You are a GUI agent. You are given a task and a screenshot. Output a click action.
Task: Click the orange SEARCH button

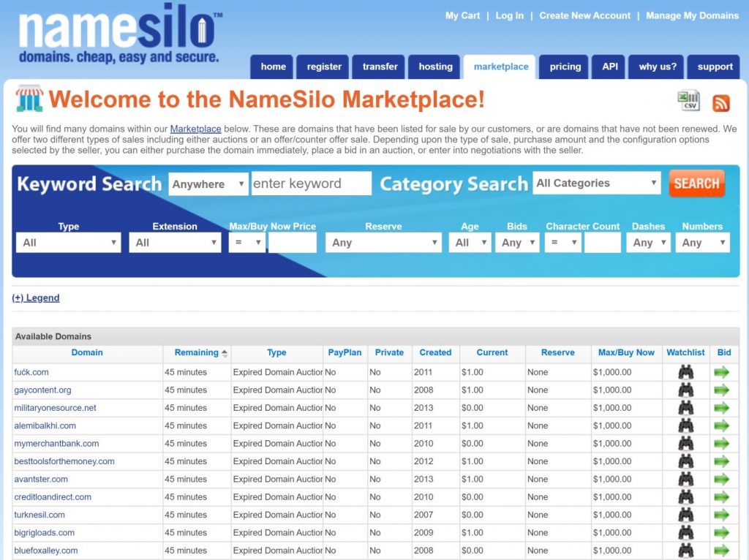tap(696, 183)
